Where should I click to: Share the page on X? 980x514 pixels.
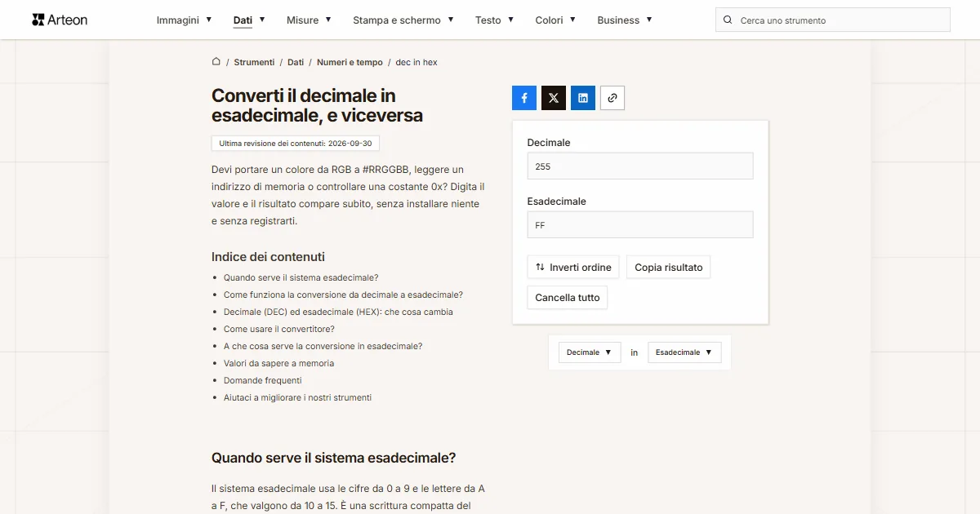[554, 98]
